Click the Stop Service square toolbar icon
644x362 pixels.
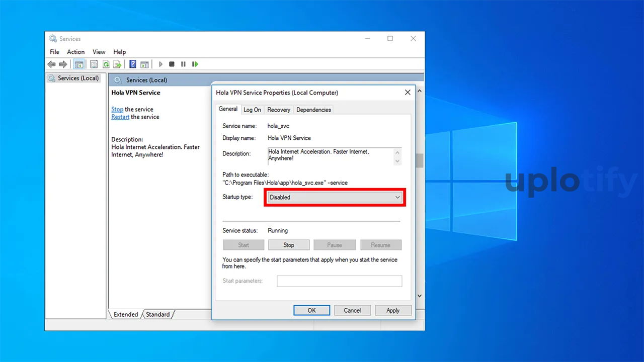172,64
